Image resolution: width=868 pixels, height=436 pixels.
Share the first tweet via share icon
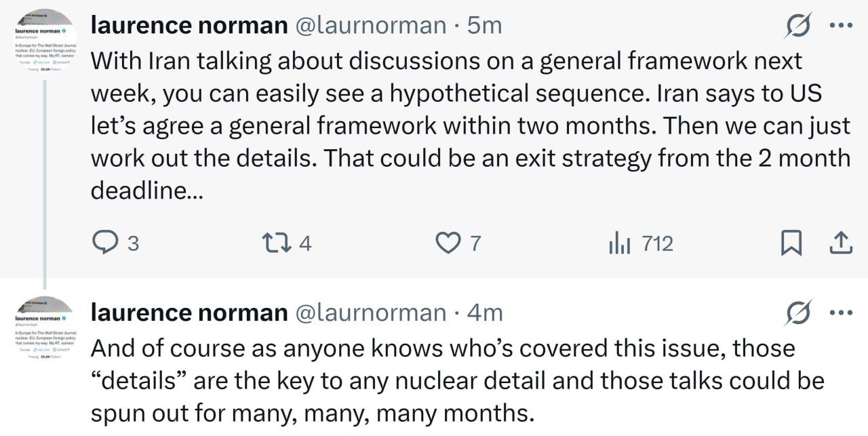point(840,243)
